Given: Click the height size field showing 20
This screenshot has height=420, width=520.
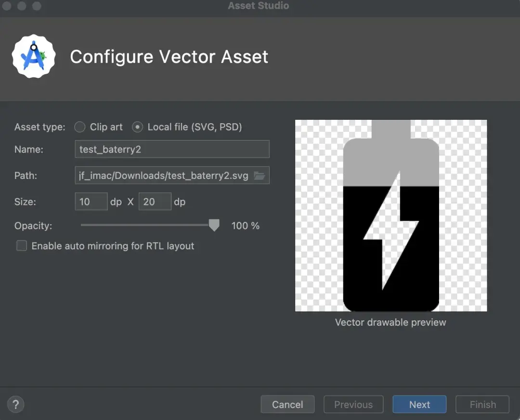Looking at the screenshot, I should 155,202.
